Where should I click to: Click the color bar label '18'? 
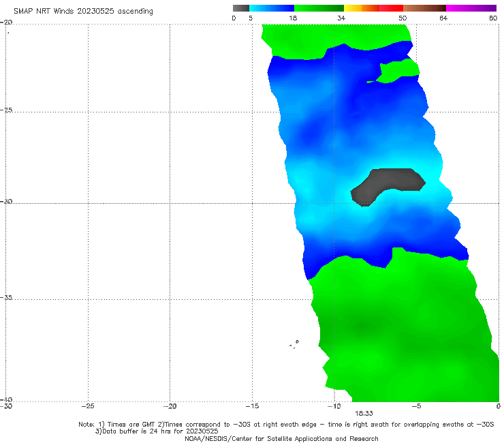coord(293,18)
